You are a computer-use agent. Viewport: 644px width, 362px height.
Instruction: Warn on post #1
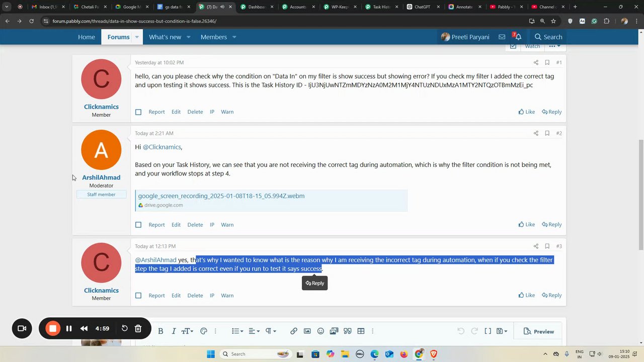[x=227, y=112]
